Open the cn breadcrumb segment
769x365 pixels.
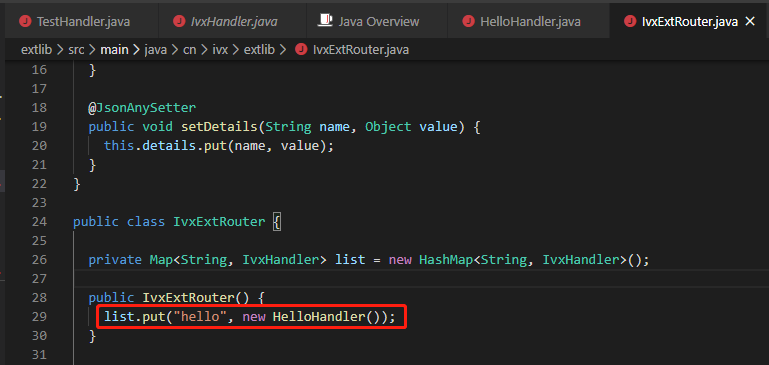189,50
